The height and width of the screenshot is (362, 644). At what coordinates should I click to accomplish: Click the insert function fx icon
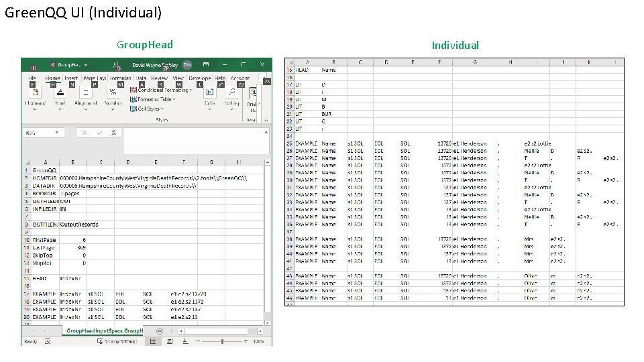click(114, 133)
